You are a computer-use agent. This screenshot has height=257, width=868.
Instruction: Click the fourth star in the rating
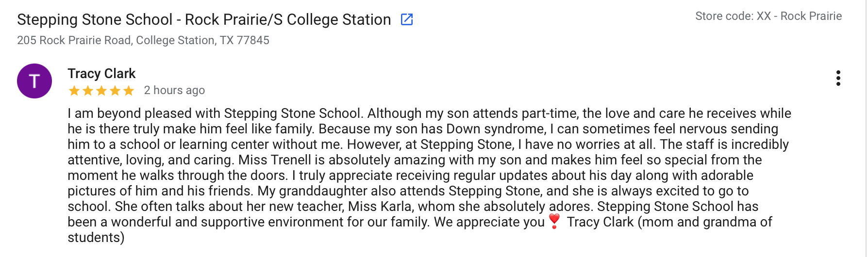pyautogui.click(x=115, y=91)
